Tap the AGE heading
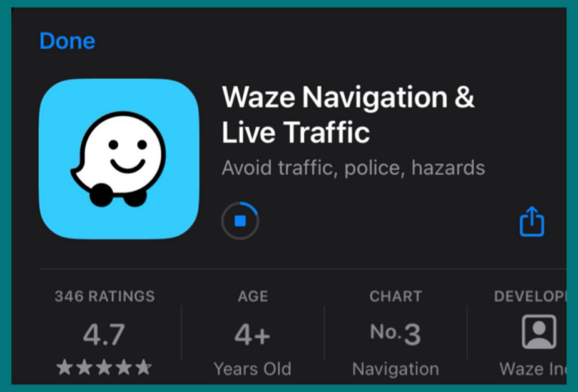 tap(253, 296)
